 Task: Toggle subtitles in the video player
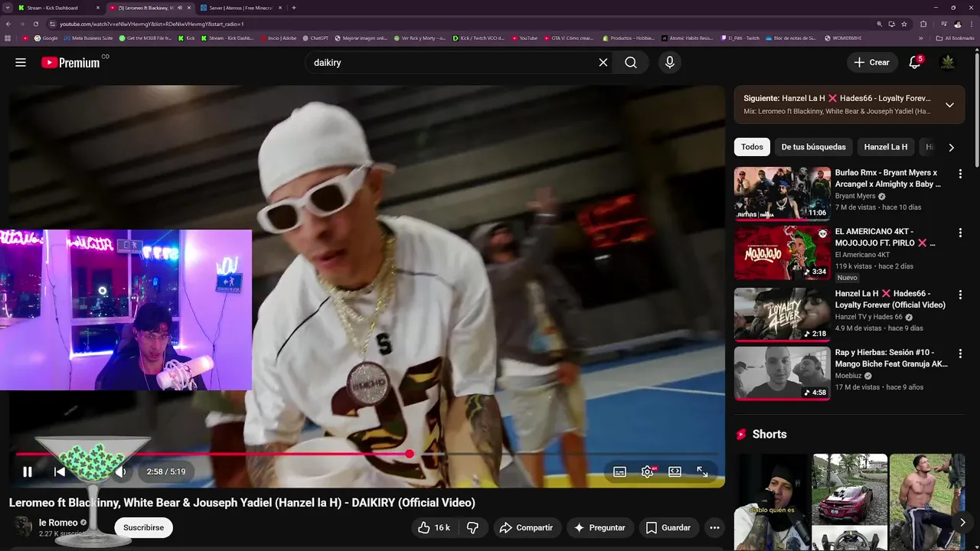619,471
